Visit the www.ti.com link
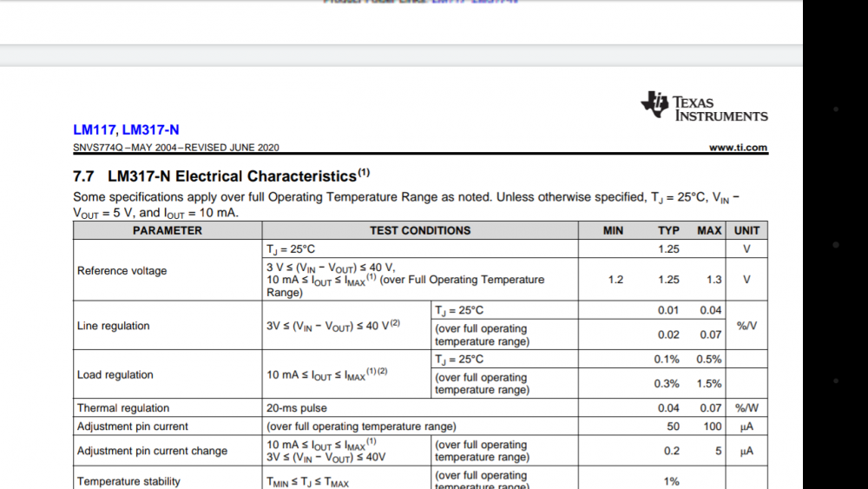 click(x=738, y=148)
